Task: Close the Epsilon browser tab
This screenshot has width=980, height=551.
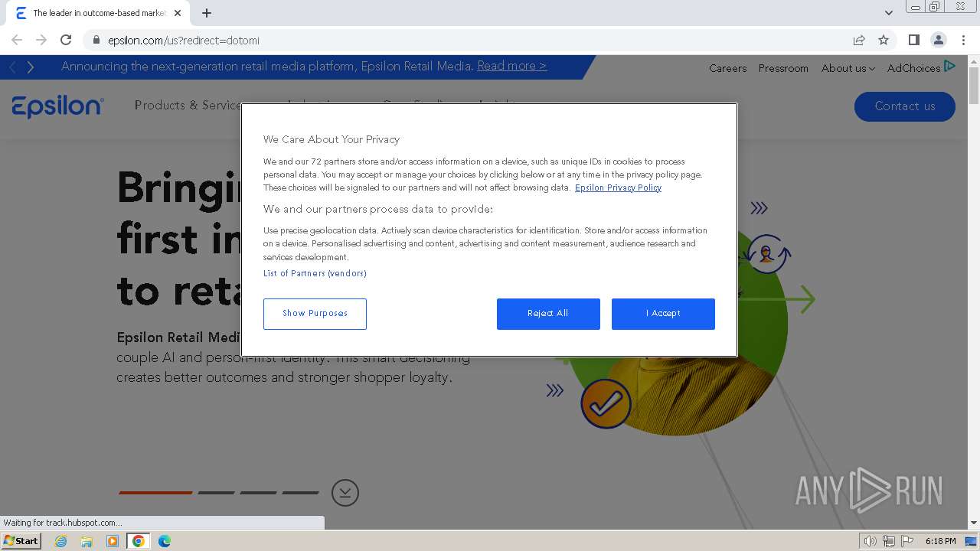Action: point(178,13)
